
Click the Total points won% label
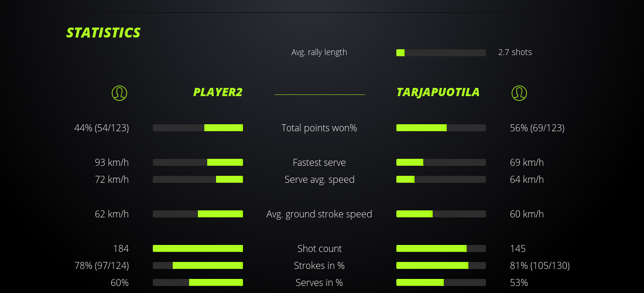[319, 128]
